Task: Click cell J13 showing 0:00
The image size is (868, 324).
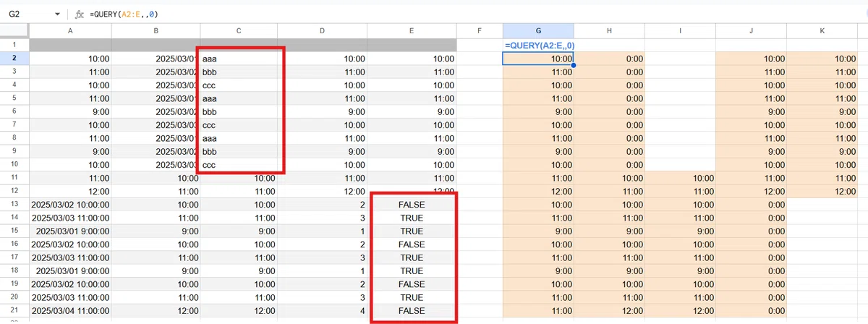Action: pyautogui.click(x=751, y=205)
